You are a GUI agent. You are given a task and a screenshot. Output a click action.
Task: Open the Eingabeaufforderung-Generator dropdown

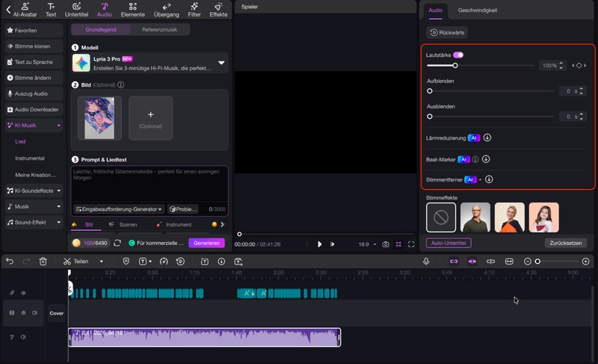click(120, 209)
